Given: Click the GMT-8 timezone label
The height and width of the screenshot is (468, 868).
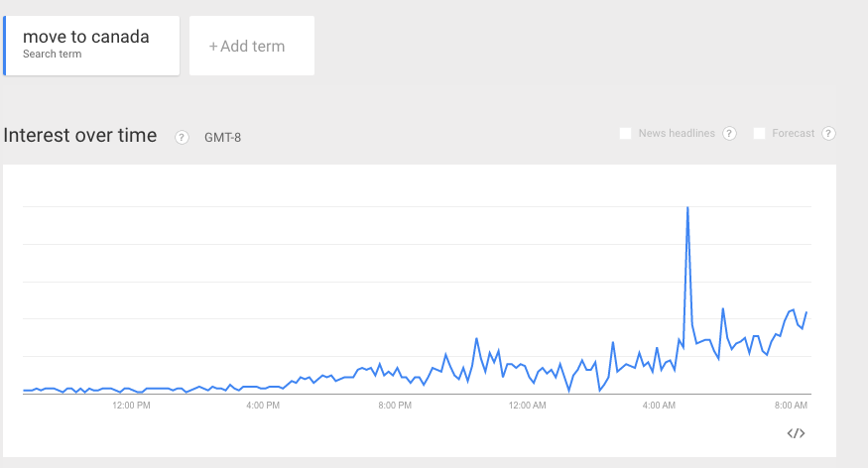Looking at the screenshot, I should click(x=222, y=137).
